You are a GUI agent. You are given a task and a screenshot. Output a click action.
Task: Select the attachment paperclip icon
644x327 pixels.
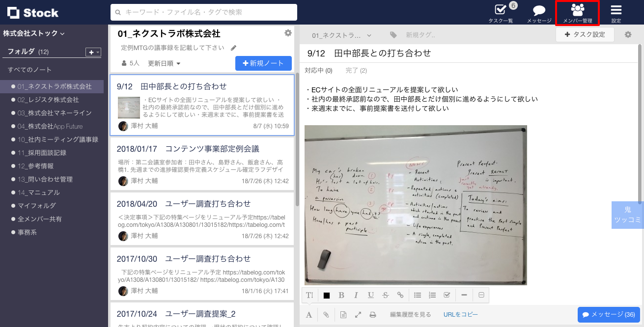pos(326,314)
